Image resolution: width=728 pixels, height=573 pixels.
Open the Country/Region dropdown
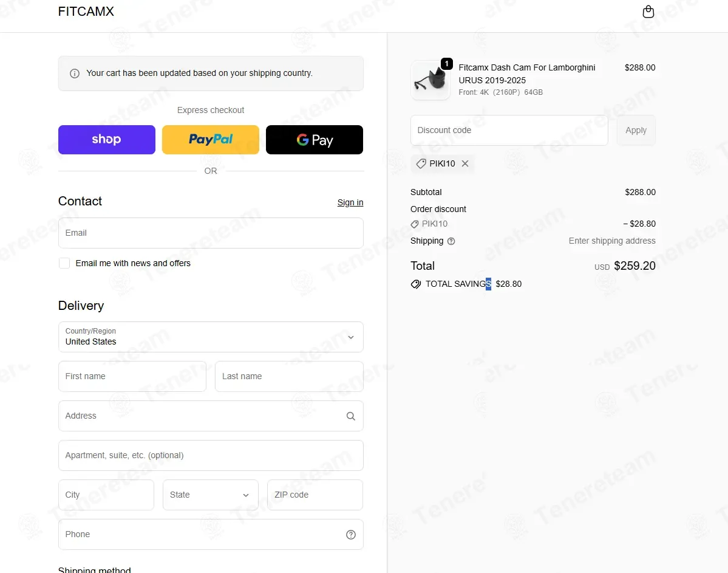[211, 337]
